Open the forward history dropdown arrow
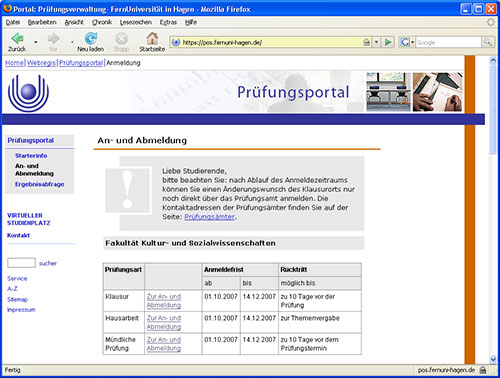Image resolution: width=500 pixels, height=378 pixels. tap(72, 42)
